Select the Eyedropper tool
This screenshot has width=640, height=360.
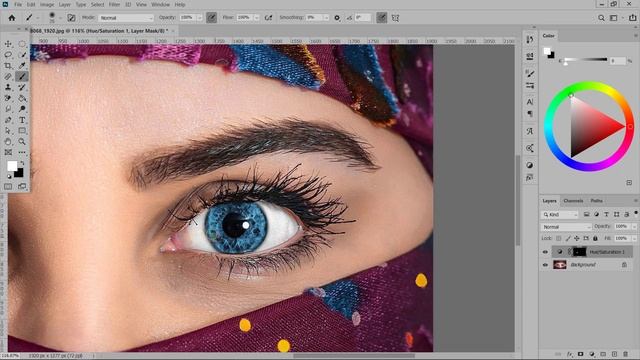(22, 65)
